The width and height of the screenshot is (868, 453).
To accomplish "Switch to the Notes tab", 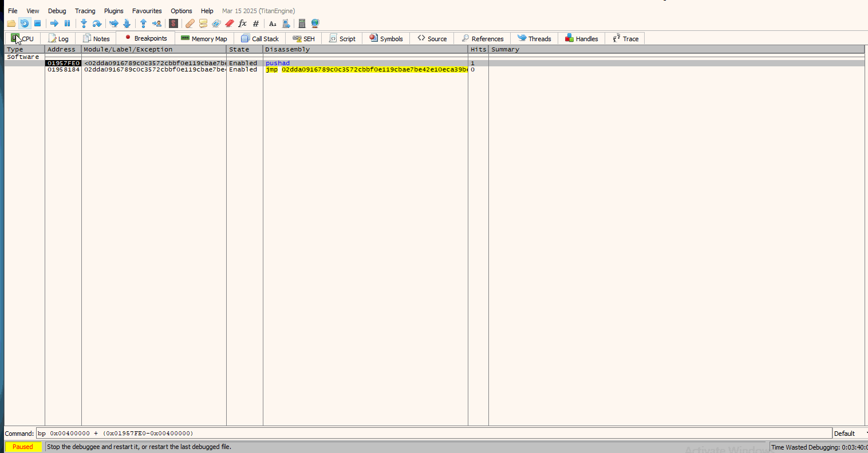I will click(x=96, y=38).
